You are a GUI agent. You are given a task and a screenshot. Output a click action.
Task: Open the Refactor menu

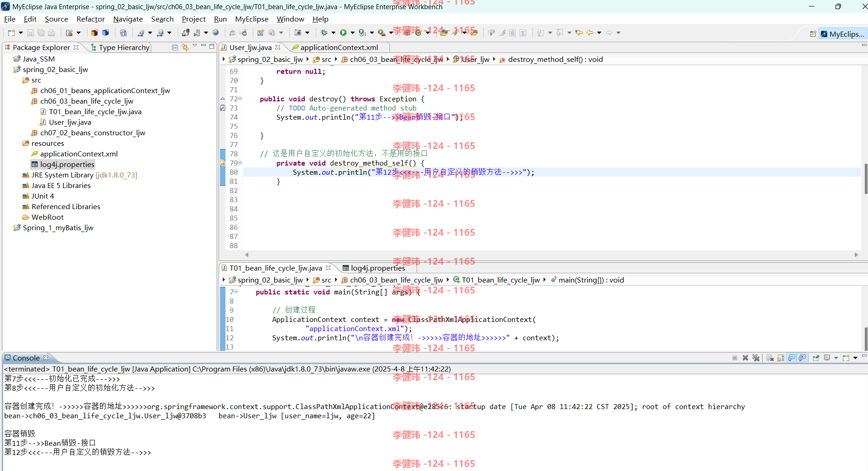click(x=91, y=19)
